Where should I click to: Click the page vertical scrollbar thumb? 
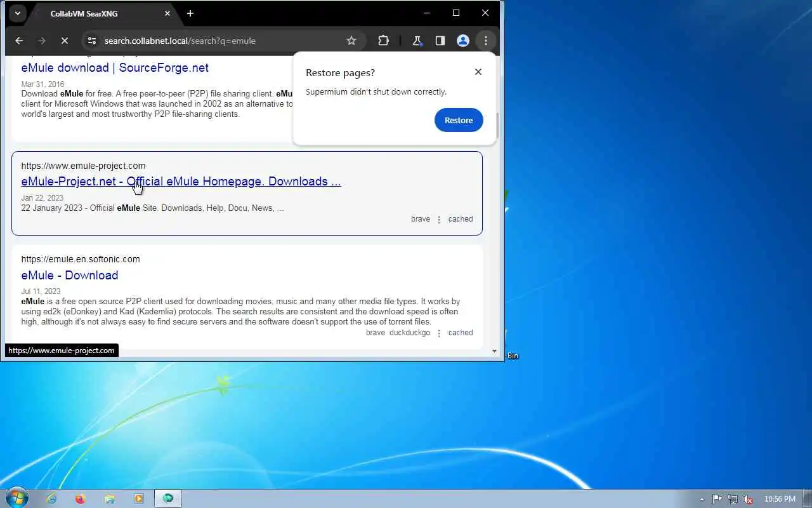497,126
